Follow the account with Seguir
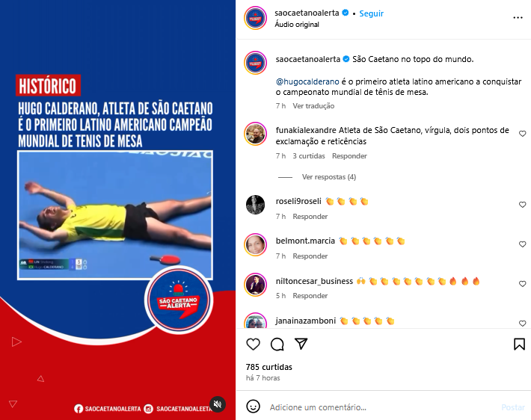This screenshot has height=420, width=531. point(371,13)
